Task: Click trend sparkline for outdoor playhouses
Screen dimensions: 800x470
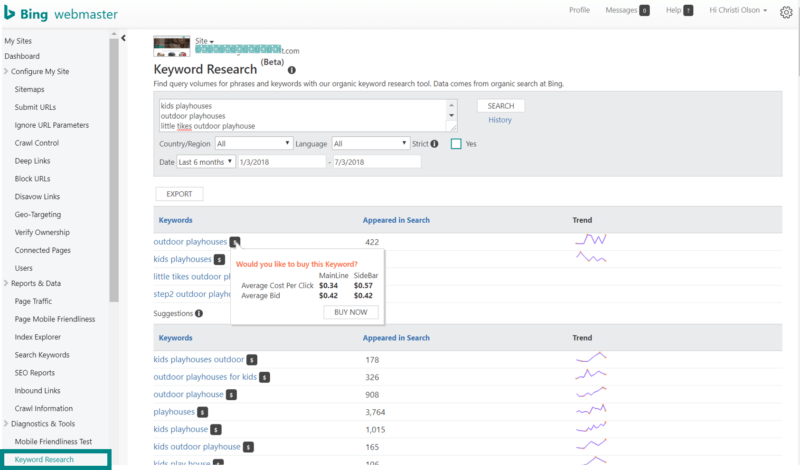Action: pyautogui.click(x=591, y=239)
